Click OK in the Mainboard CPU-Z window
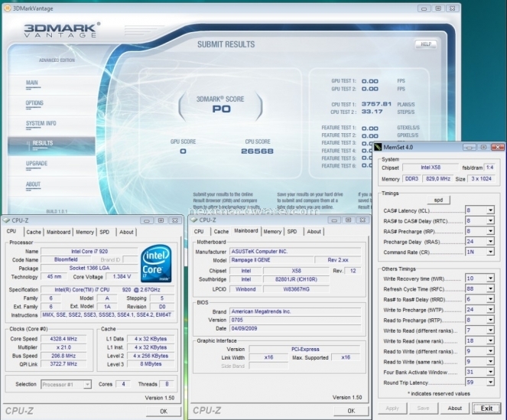Viewport: 507px width, 420px height. [x=351, y=411]
